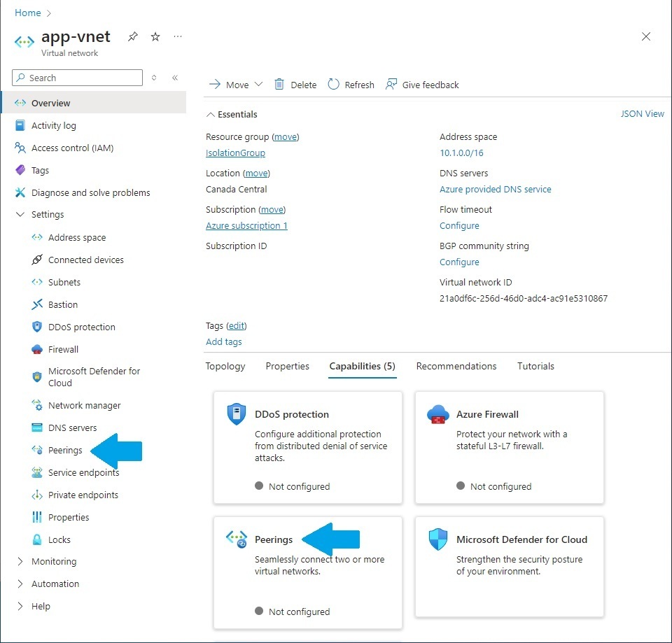The height and width of the screenshot is (643, 672).
Task: Open the Locks padlock icon
Action: 37,539
